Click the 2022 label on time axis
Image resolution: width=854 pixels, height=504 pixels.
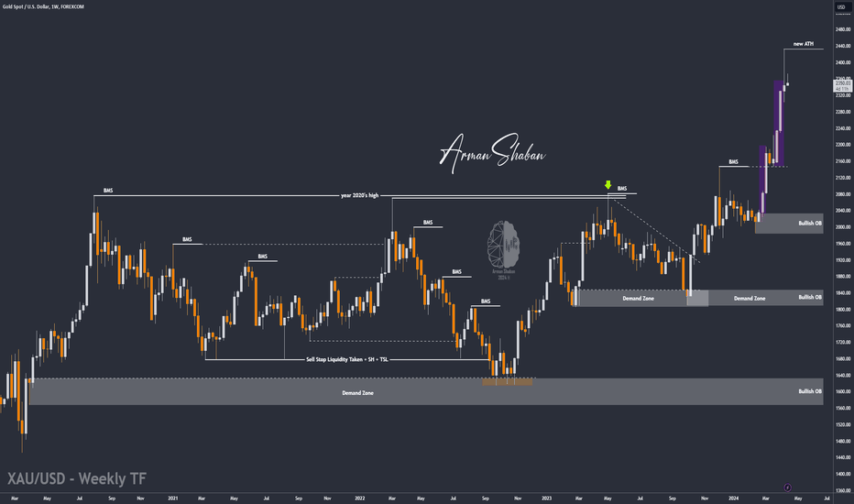coord(359,498)
